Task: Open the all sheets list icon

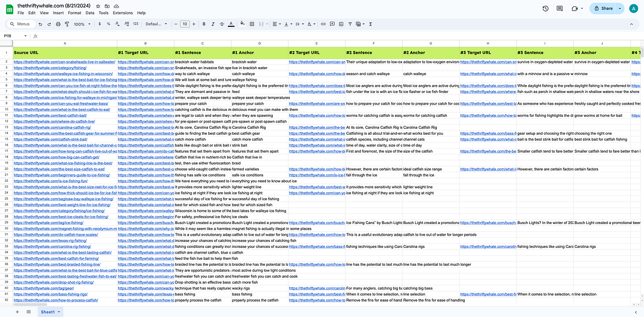Action: (29, 312)
